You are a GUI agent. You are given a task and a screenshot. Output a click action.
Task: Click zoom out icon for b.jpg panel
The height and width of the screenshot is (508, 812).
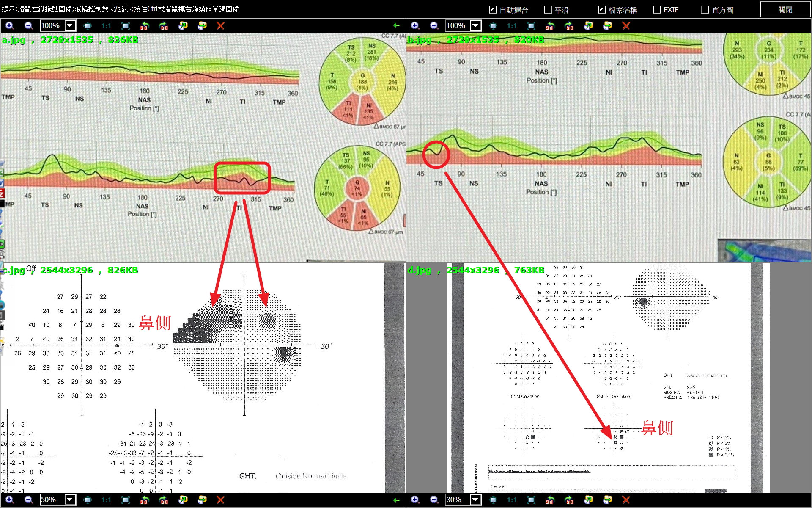(x=434, y=26)
